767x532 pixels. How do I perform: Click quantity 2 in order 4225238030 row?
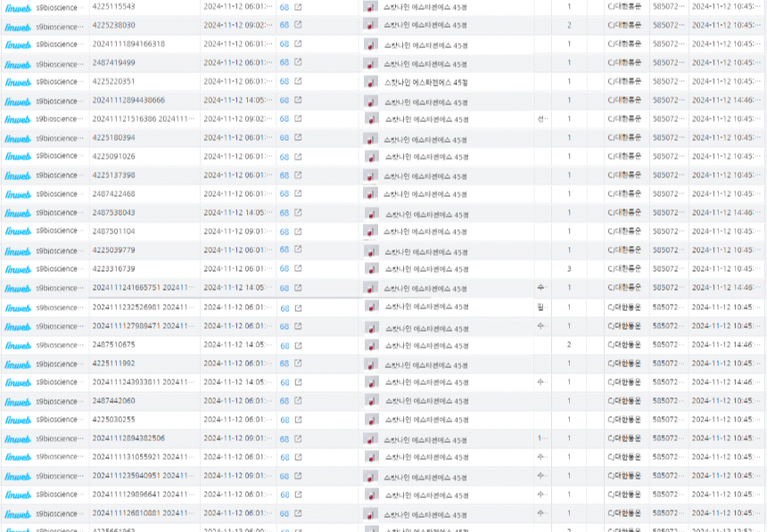(x=569, y=25)
